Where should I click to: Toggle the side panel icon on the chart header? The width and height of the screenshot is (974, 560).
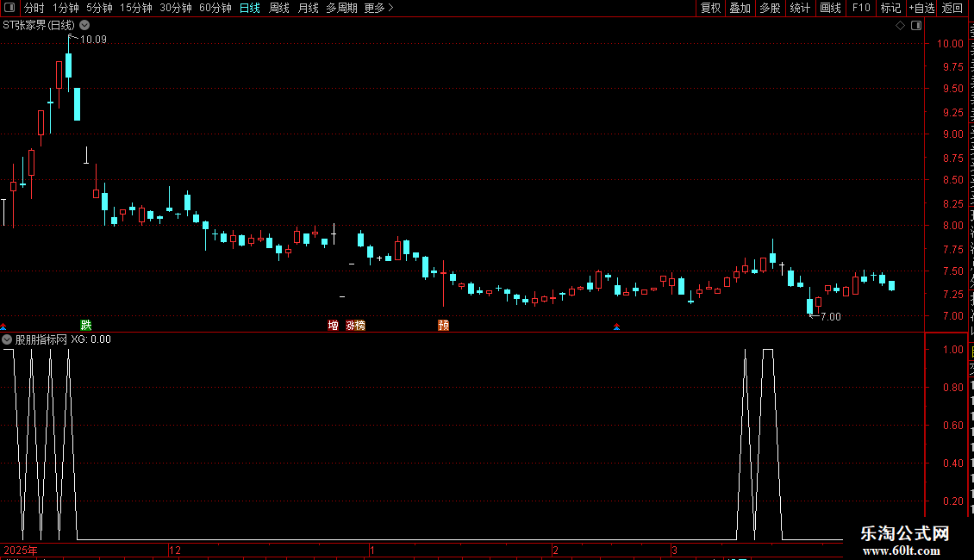click(916, 25)
